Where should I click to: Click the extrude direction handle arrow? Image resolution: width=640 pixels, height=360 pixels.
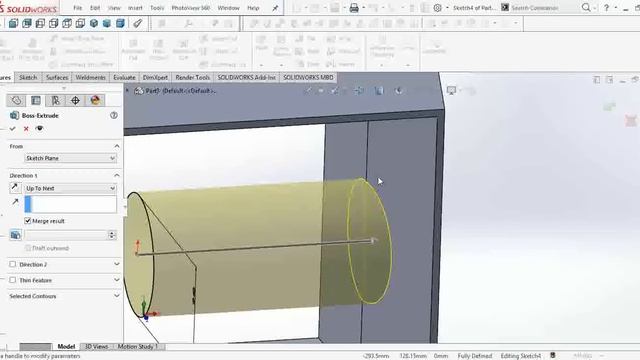pos(373,241)
